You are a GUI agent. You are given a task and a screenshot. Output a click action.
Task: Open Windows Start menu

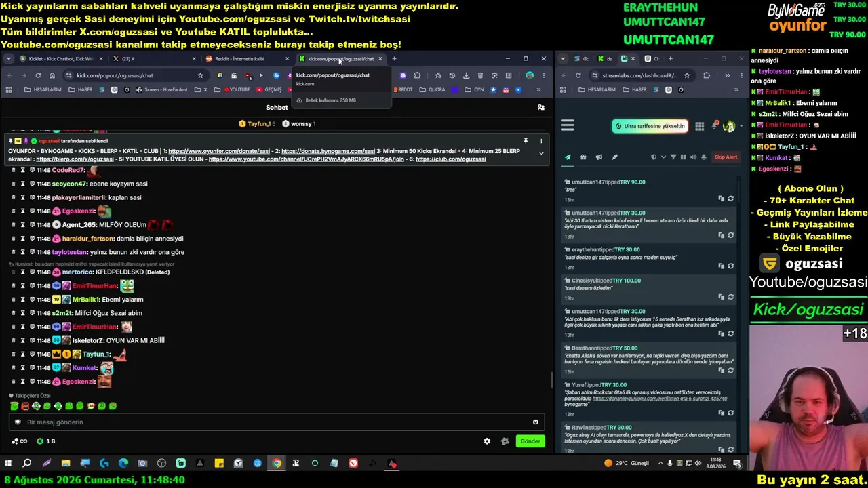(x=8, y=464)
